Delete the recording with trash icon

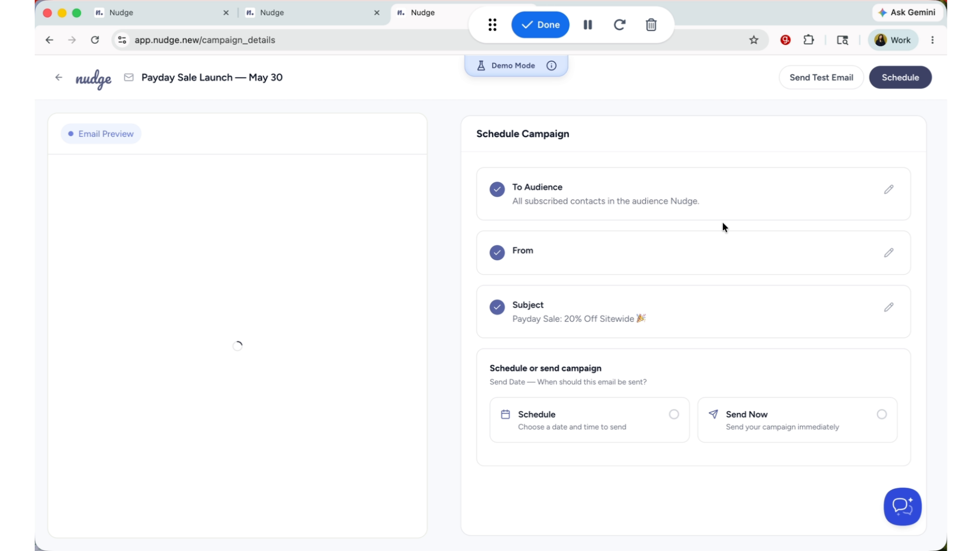pos(651,25)
